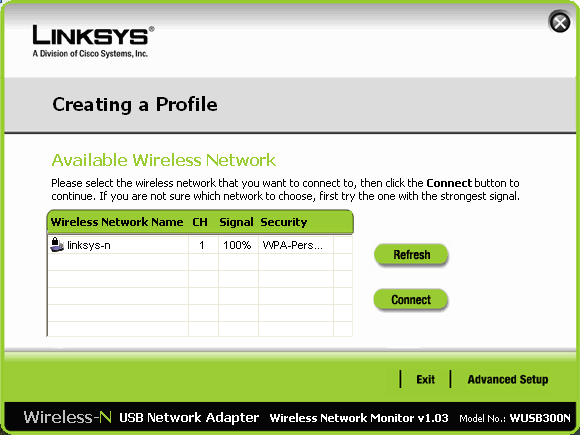Click the channel 1 cell for linksys-n

203,245
